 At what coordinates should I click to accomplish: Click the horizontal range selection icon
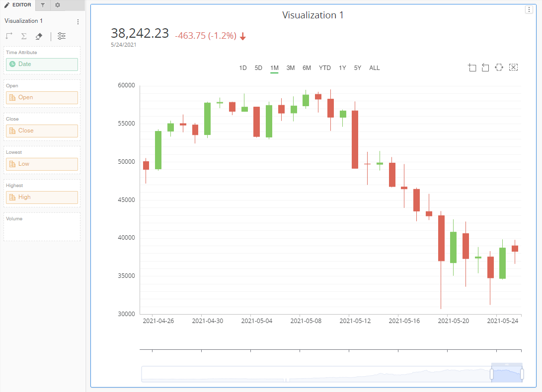pos(499,67)
